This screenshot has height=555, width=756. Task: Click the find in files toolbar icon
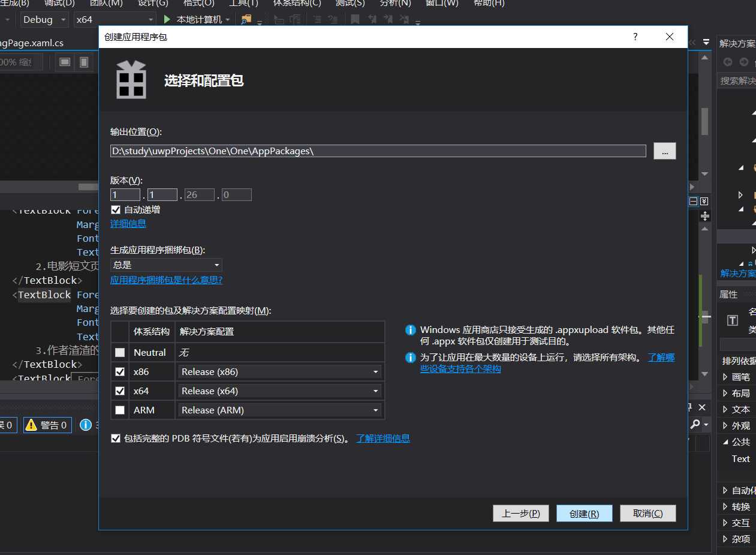pos(246,19)
